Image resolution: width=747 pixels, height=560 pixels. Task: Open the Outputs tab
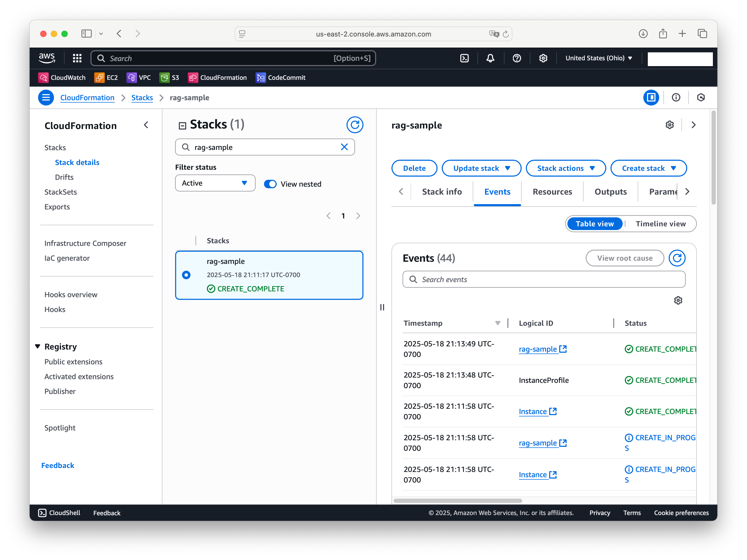[610, 191]
